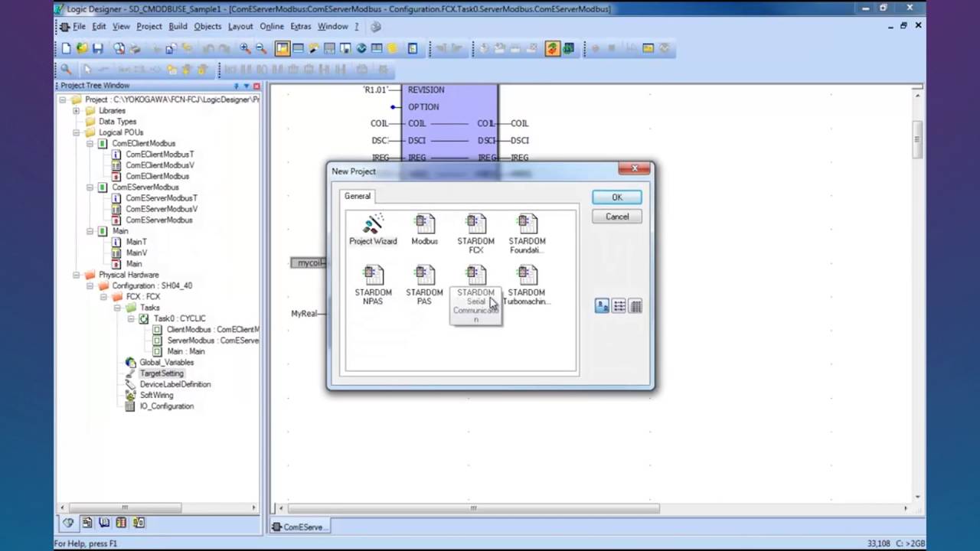Collapse the Main POU node
This screenshot has height=551, width=980.
tap(90, 230)
